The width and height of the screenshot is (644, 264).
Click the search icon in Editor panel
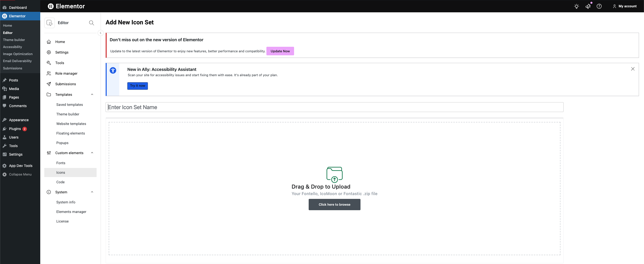(x=91, y=23)
